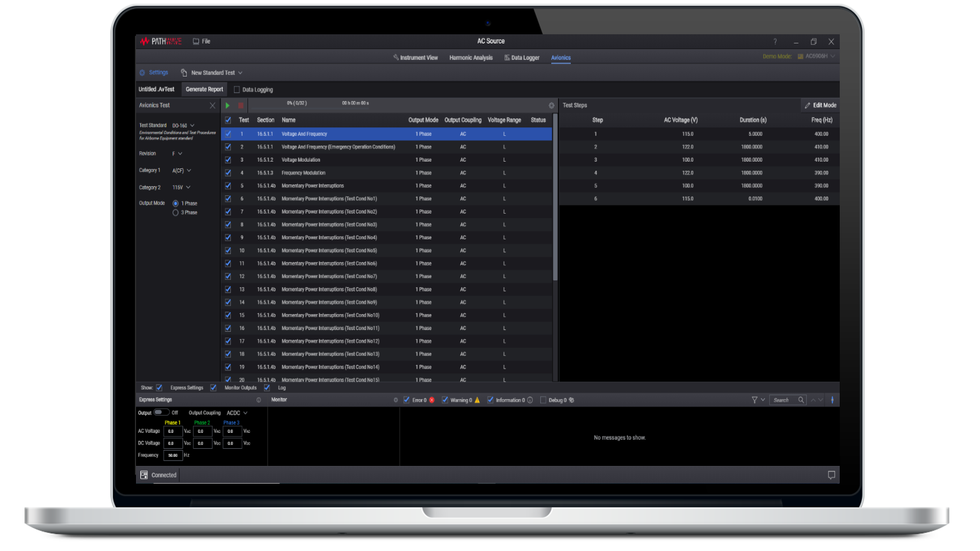
Task: Click the search magnifier icon in log
Action: click(801, 400)
